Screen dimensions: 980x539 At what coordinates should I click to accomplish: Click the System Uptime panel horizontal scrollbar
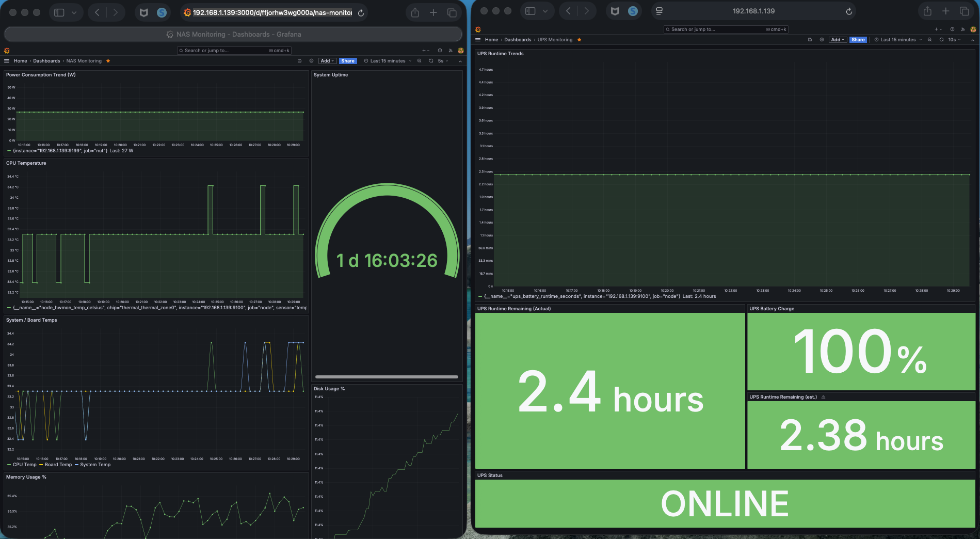[387, 377]
